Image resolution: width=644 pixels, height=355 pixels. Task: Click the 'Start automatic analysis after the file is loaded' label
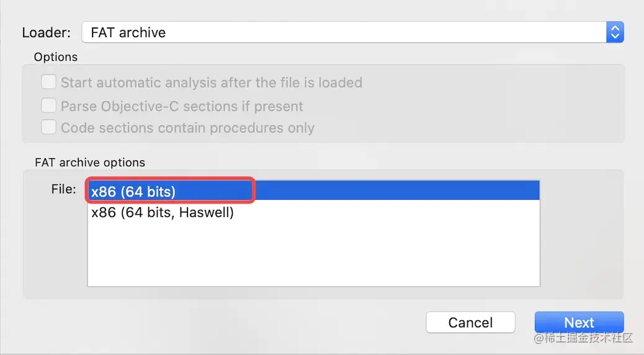point(211,83)
